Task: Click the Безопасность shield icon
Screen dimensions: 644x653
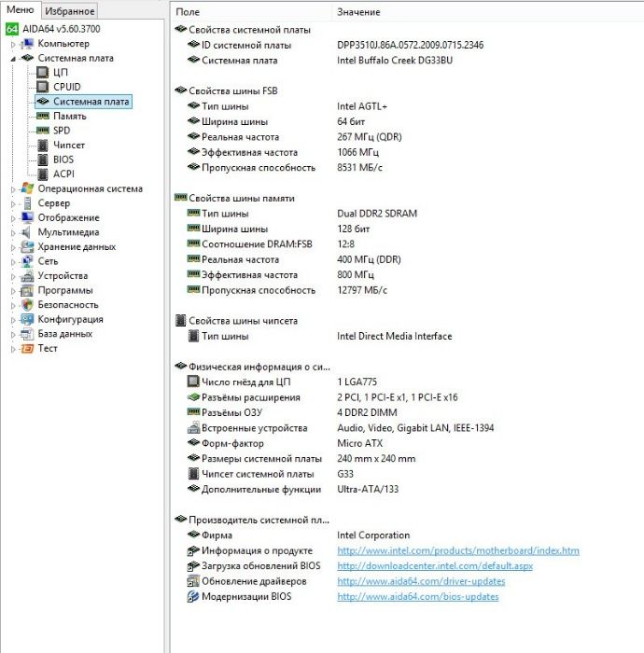Action: click(27, 305)
